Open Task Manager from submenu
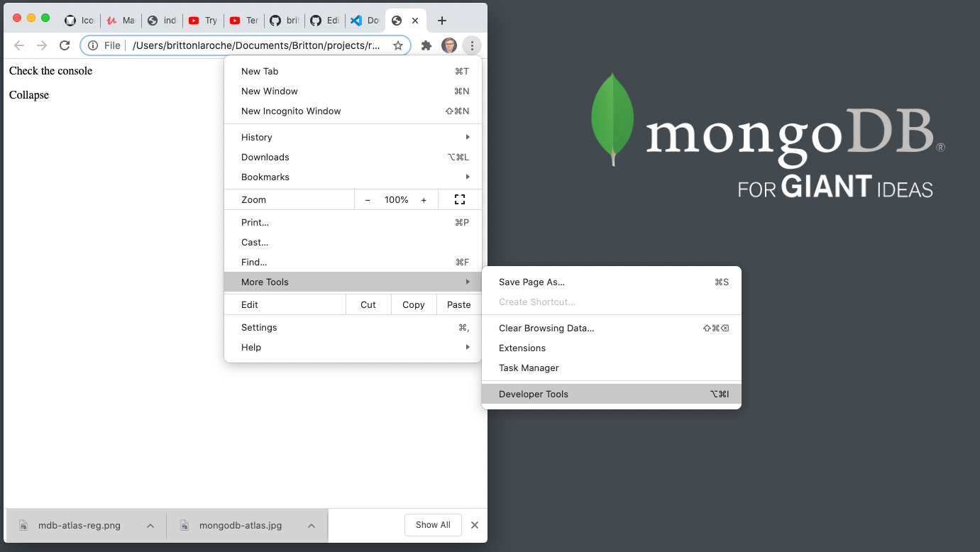The height and width of the screenshot is (552, 980). [612, 368]
